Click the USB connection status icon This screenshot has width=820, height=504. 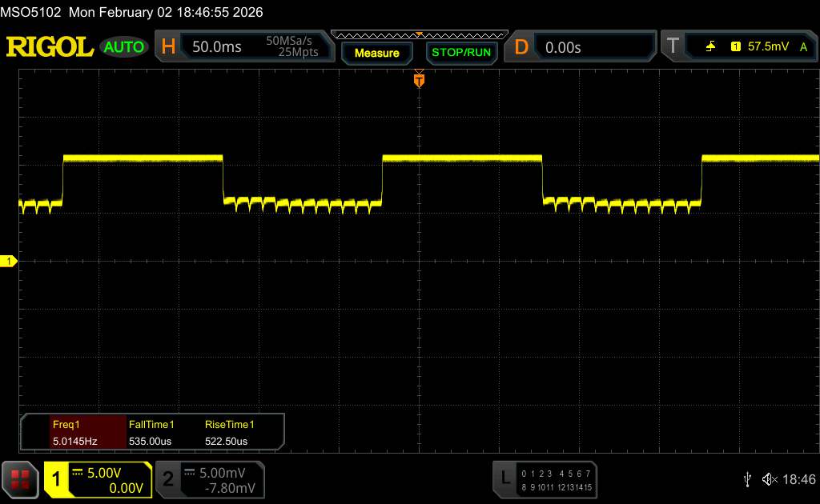coord(747,479)
